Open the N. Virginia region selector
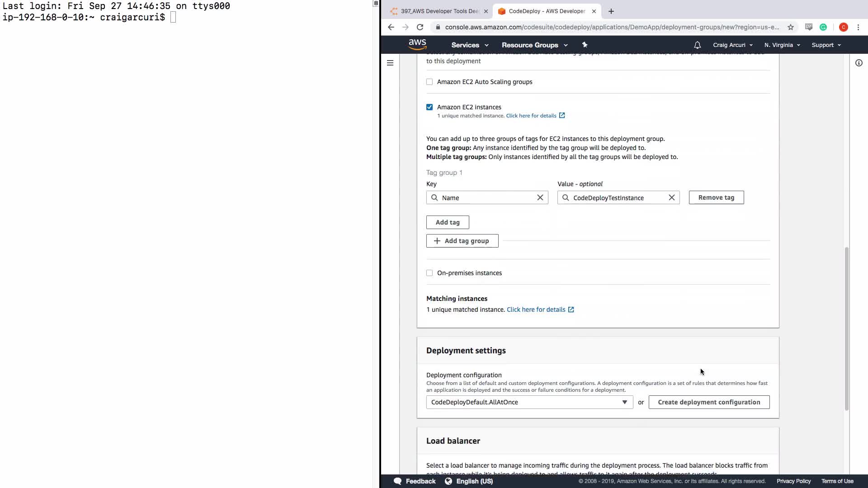This screenshot has width=868, height=488. click(782, 45)
